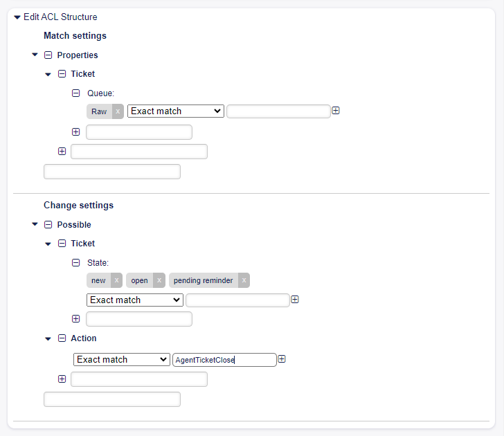Click the AgentTicketClose text field
The height and width of the screenshot is (436, 504).
pyautogui.click(x=224, y=360)
